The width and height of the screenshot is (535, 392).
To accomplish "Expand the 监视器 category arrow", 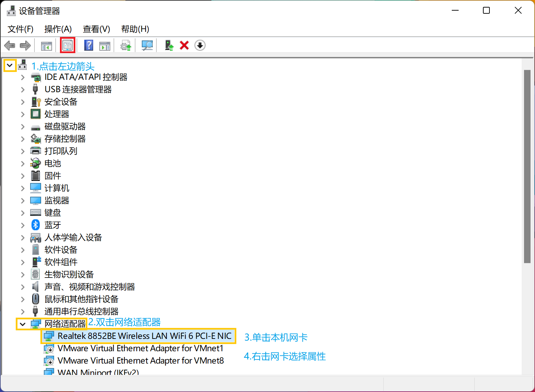I will click(x=23, y=201).
